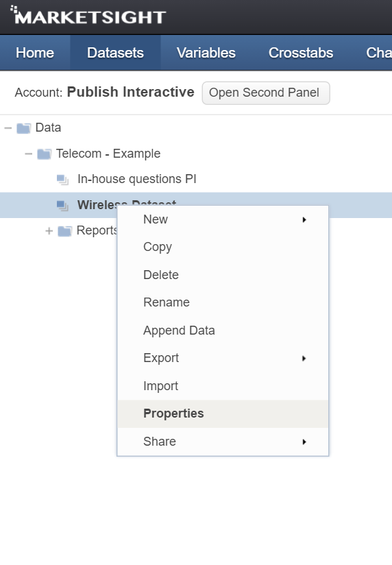Click the Reports folder icon
This screenshot has width=392, height=565.
(65, 231)
